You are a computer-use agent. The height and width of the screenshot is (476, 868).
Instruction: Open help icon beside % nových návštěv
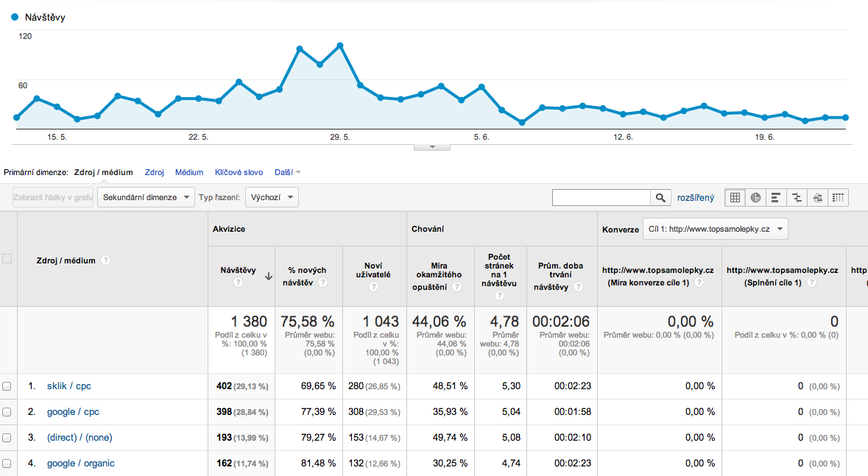tap(322, 283)
